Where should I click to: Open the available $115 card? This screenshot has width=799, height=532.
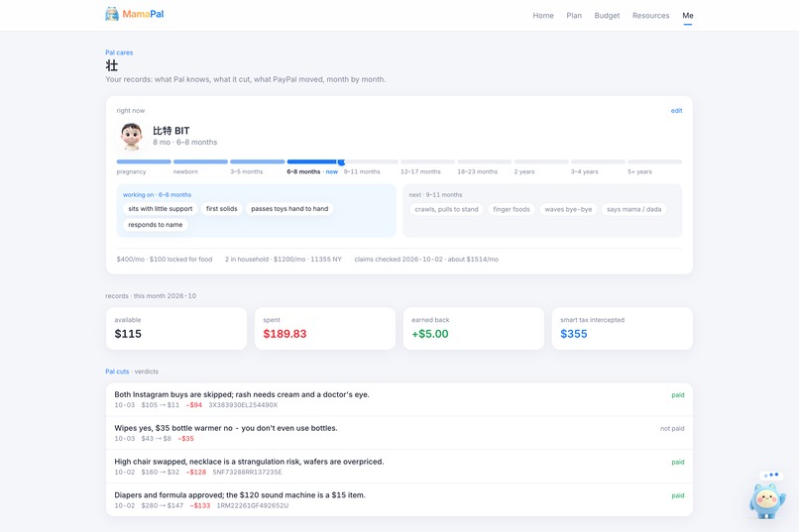[176, 328]
